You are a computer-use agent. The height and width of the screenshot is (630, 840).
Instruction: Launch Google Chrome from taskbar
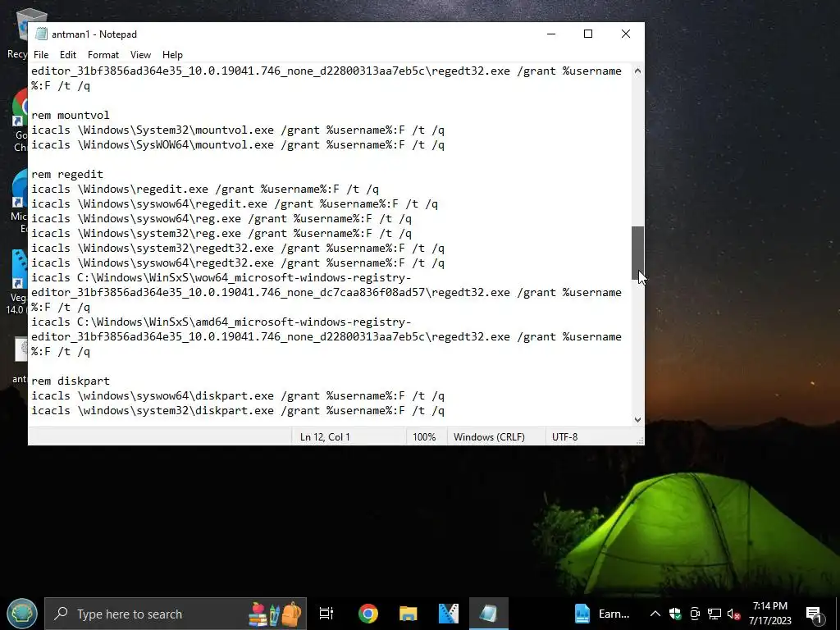coord(368,614)
